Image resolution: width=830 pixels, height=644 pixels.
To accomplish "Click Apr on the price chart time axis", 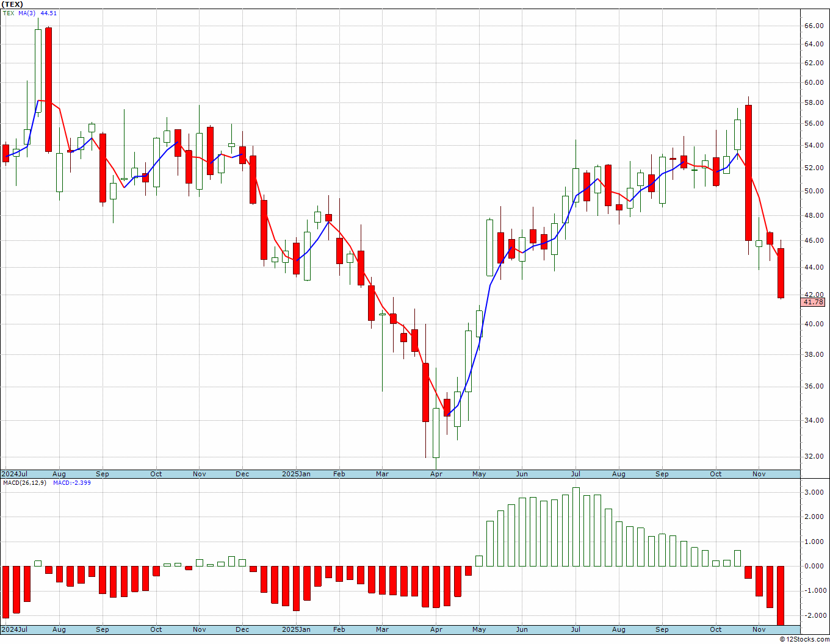I will pyautogui.click(x=436, y=474).
